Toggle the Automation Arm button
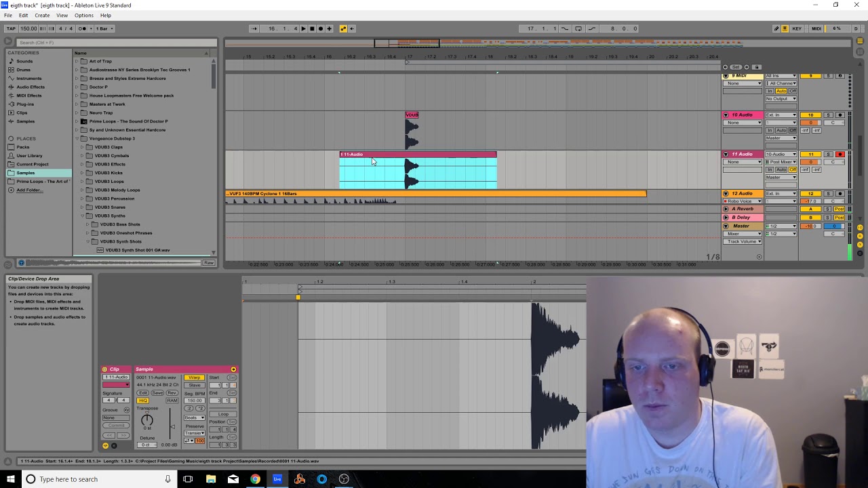Screen dimensions: 868x488 (x=343, y=28)
